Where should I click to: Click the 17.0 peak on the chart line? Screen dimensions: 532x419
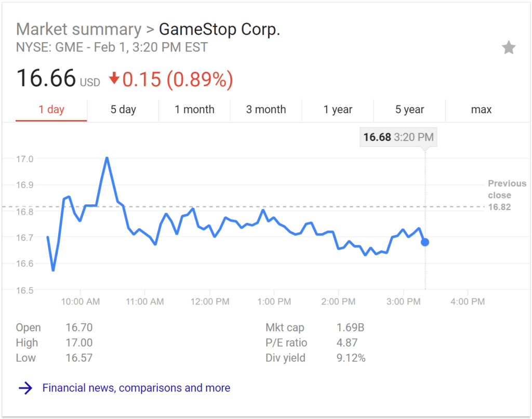pyautogui.click(x=107, y=158)
